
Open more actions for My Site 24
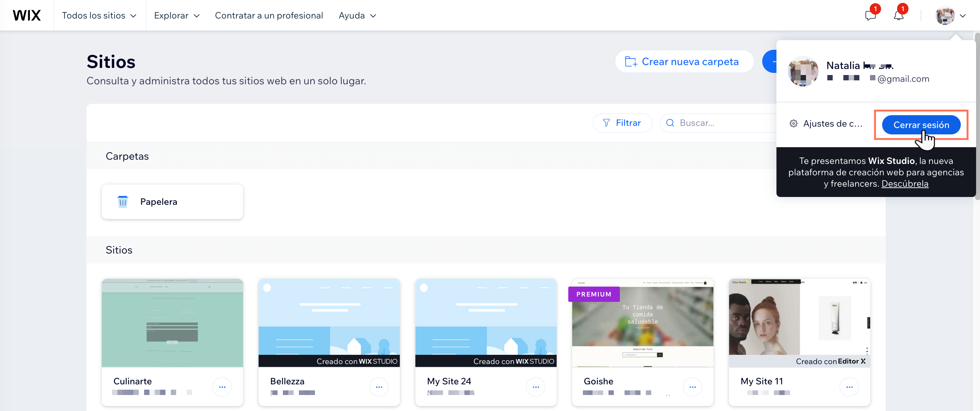[536, 387]
